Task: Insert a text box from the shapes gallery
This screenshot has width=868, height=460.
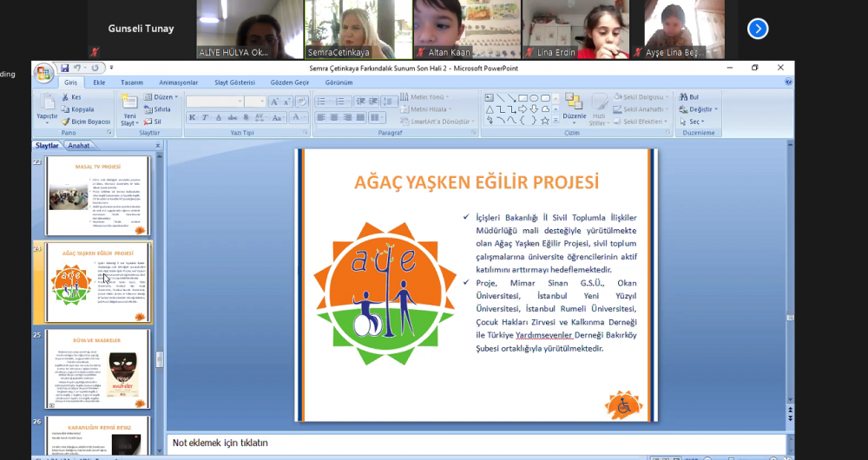Action: pos(490,98)
